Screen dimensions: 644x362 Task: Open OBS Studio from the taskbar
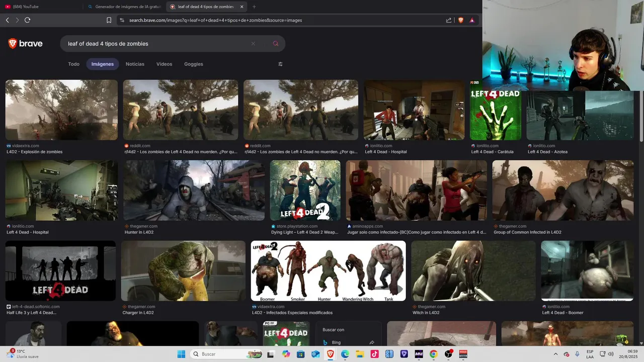448,354
